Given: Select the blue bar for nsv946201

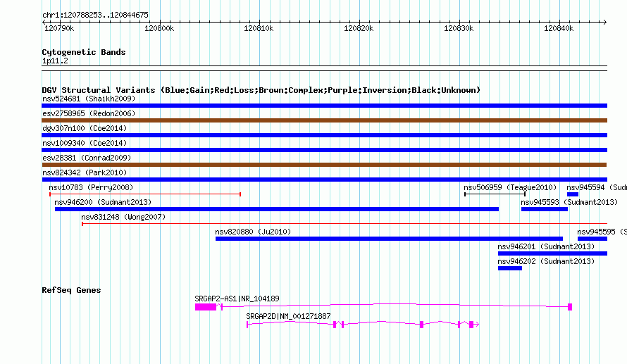Looking at the screenshot, I should [552, 253].
